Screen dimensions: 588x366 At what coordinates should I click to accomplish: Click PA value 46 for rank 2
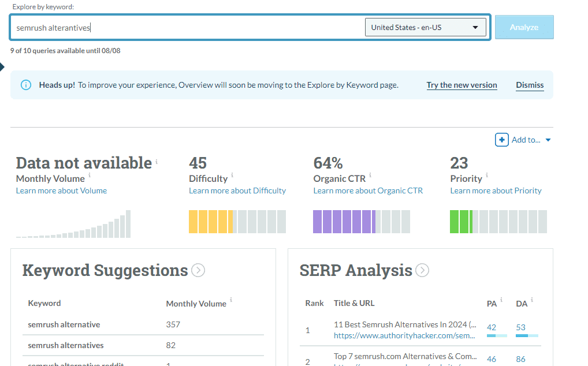pyautogui.click(x=491, y=359)
